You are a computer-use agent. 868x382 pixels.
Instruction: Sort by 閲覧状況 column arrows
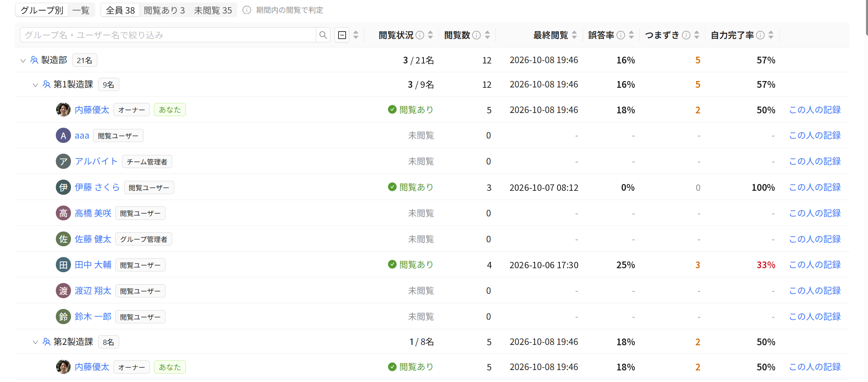point(430,35)
